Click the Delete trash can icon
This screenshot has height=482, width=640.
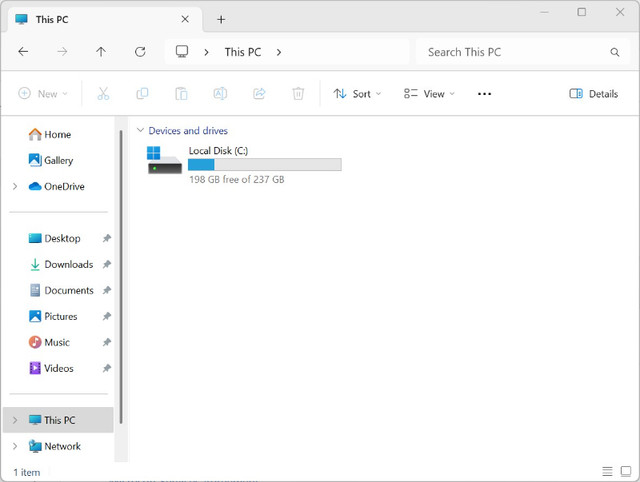coord(298,94)
